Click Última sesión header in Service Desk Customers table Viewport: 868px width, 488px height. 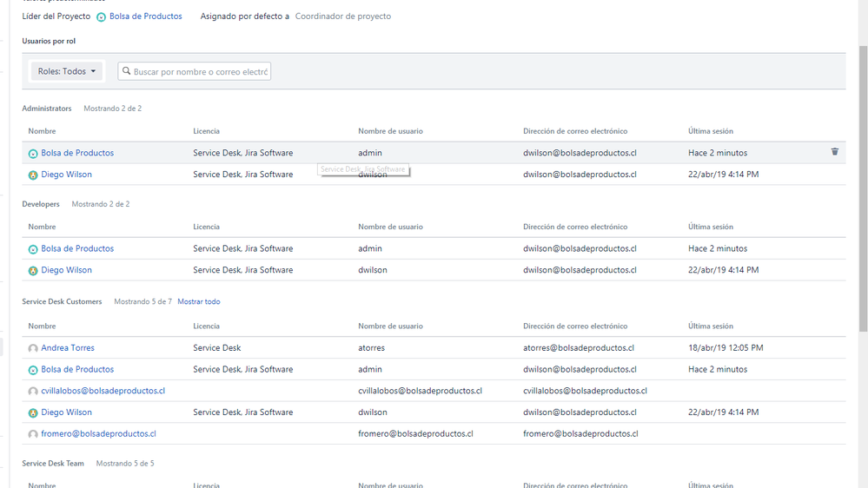tap(711, 326)
